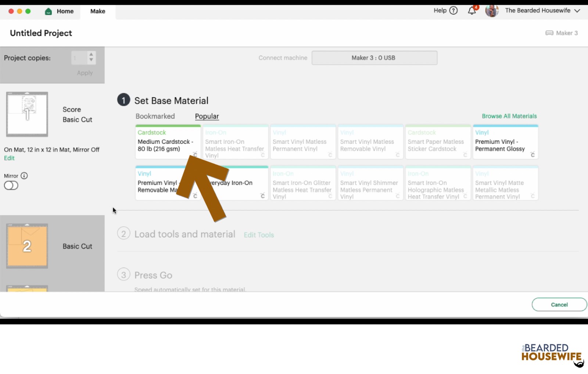Viewport: 588px width, 374px height.
Task: Open Edit Tools link
Action: (x=259, y=235)
